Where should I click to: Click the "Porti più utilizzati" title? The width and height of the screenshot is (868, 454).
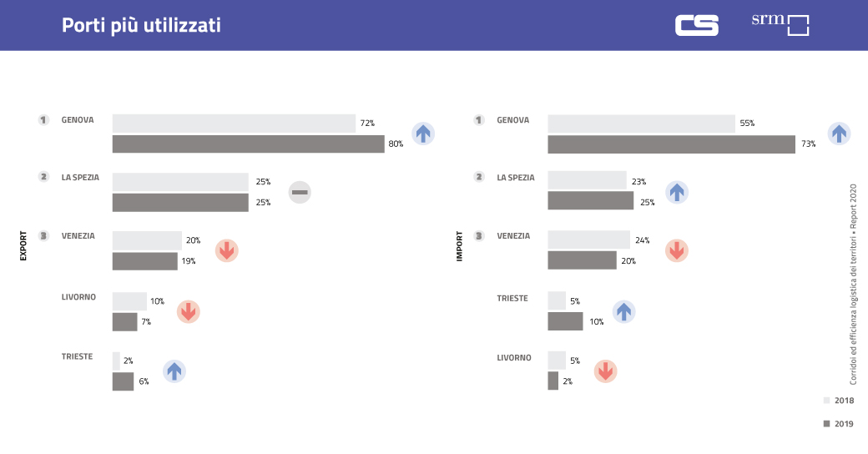[x=141, y=25]
